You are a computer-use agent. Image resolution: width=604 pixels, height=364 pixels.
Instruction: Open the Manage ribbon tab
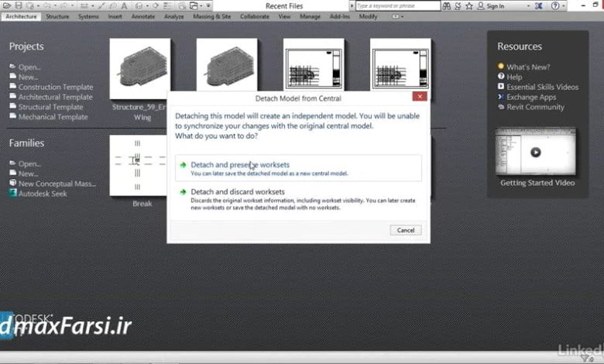click(x=310, y=16)
